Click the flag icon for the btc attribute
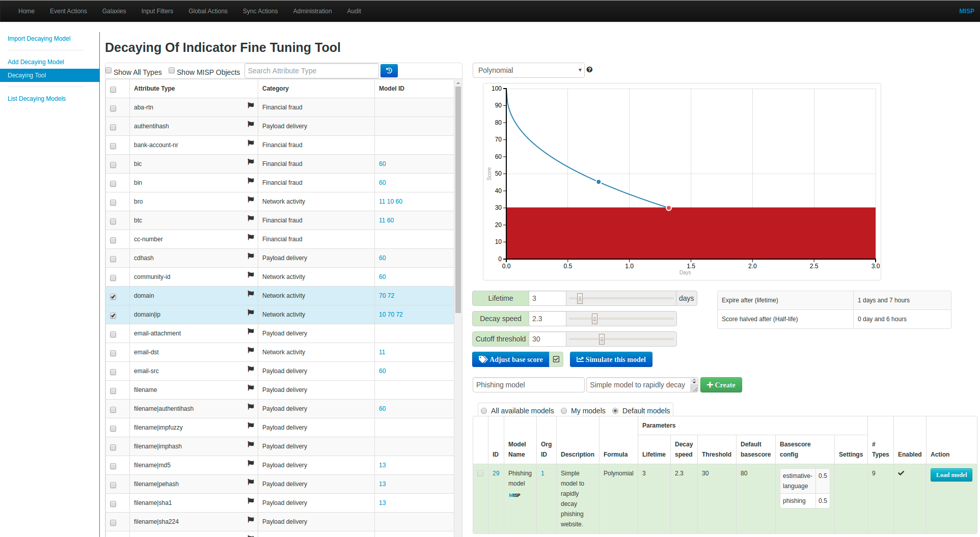980x537 pixels. point(251,218)
